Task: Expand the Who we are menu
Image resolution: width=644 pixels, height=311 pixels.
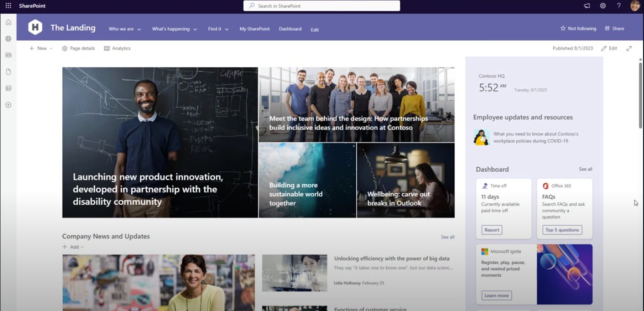Action: pyautogui.click(x=125, y=29)
